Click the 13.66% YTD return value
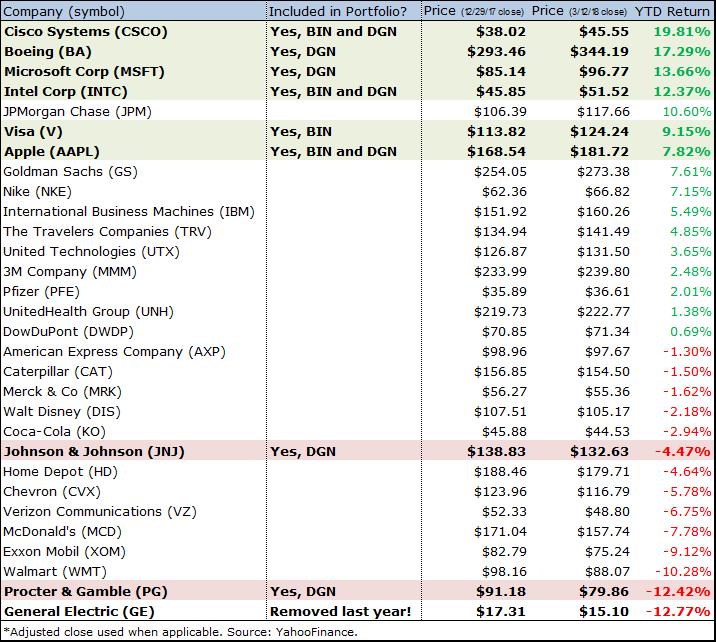This screenshot has width=716, height=642. tap(682, 72)
